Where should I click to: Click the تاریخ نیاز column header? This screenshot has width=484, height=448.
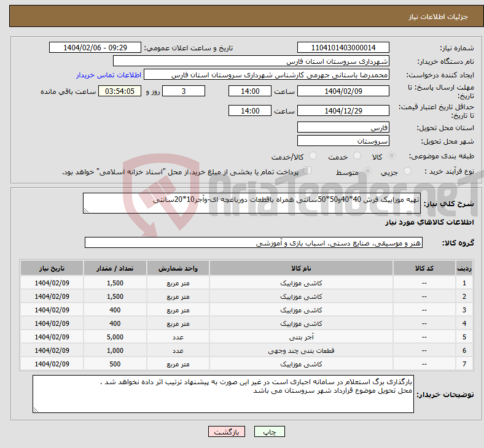52,268
